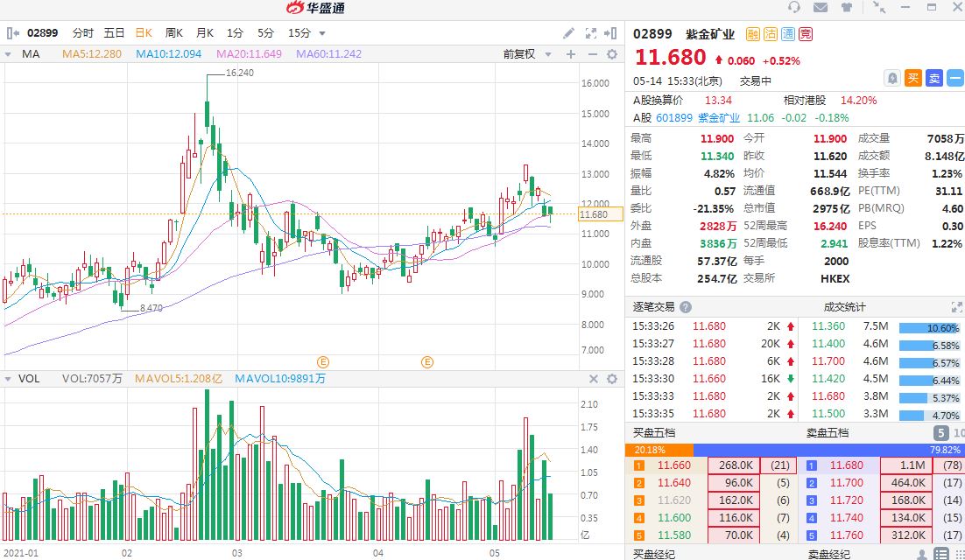Open the messages envelope icon

click(820, 7)
